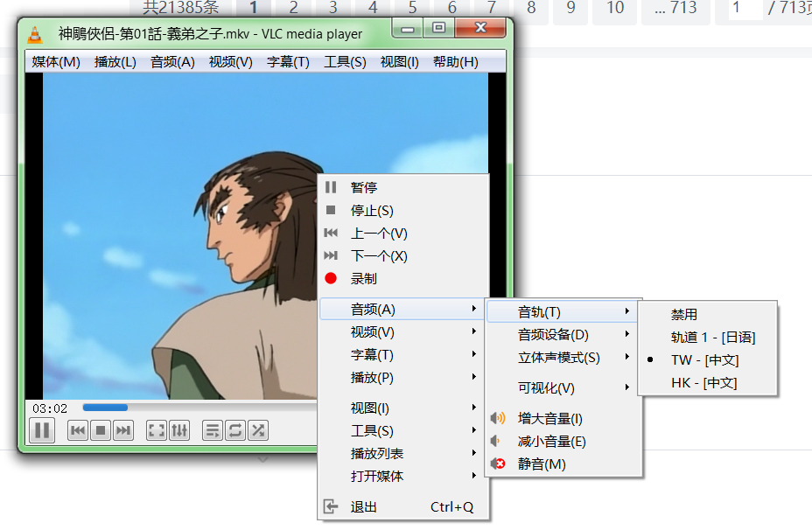Image resolution: width=812 pixels, height=530 pixels.
Task: Mute audio with 静音(M)
Action: (x=563, y=464)
